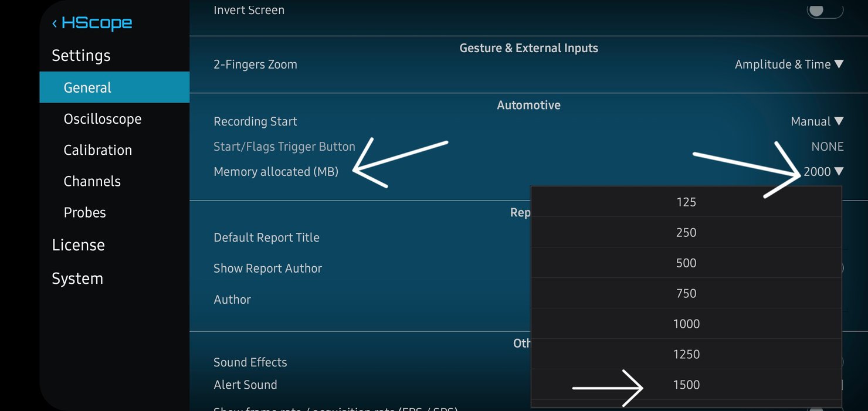Tap the Start/Flags Trigger Button NONE value
The image size is (868, 411).
tap(827, 147)
